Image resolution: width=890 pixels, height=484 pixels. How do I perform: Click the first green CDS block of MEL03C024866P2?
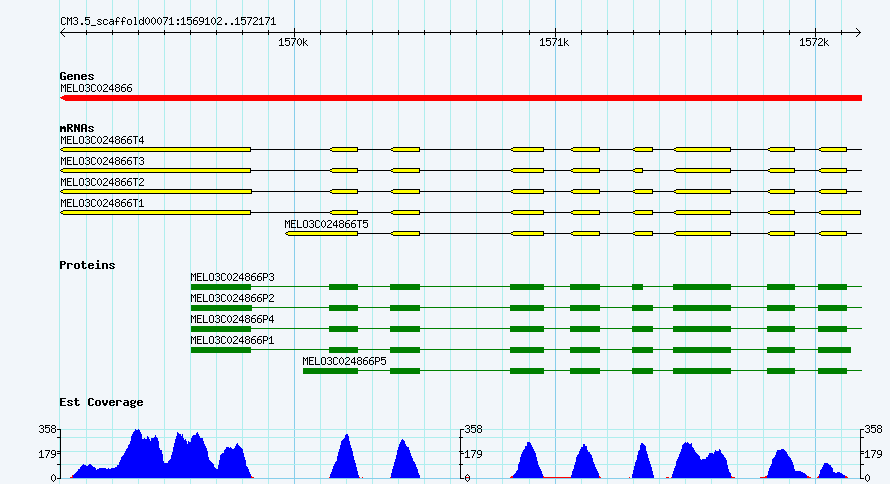point(221,308)
